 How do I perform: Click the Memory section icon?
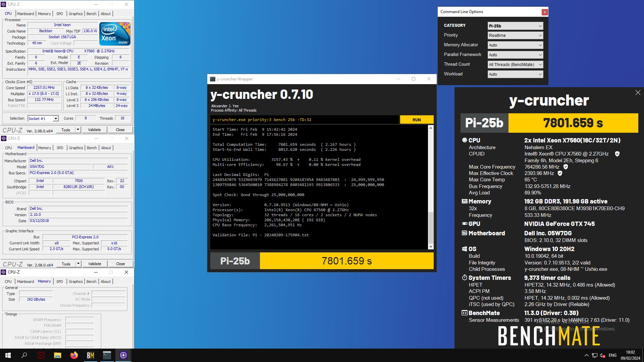(x=464, y=201)
